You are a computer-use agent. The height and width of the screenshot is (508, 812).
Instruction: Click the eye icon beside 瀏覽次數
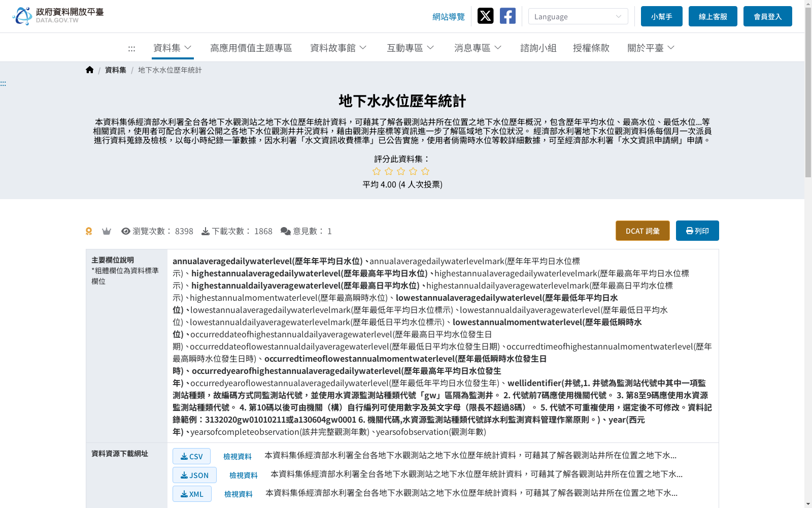[126, 231]
